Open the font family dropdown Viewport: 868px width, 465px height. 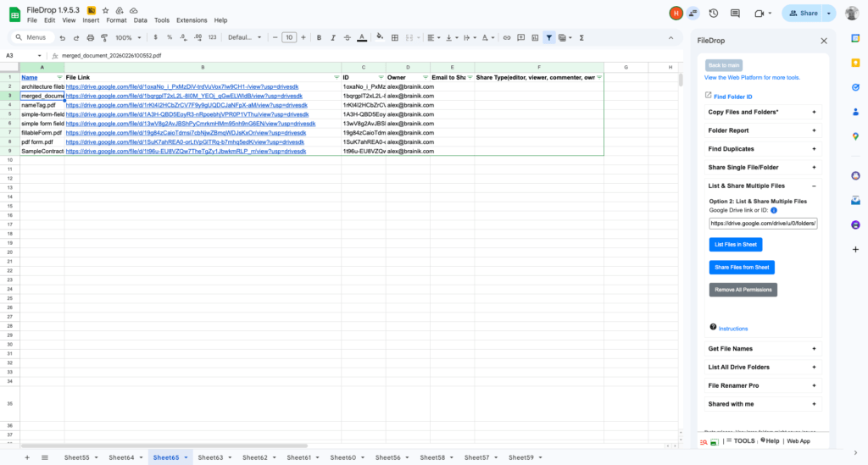click(244, 37)
